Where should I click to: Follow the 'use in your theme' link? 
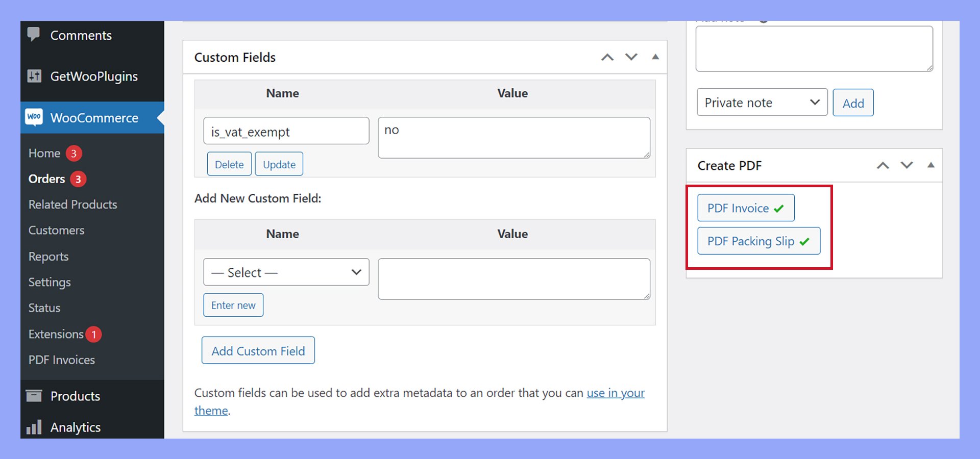[615, 393]
